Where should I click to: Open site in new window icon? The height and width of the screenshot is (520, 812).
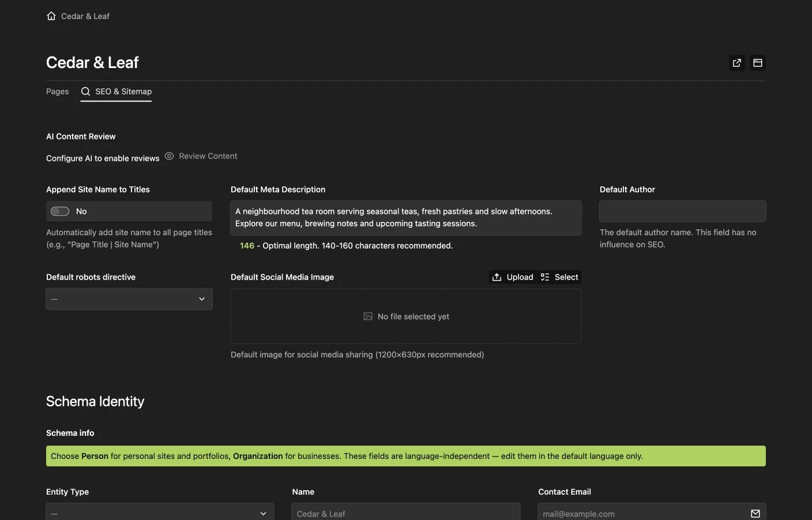pyautogui.click(x=737, y=63)
